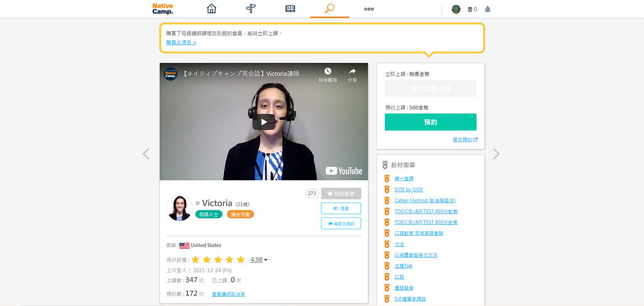Open the 文法 material link

point(399,244)
